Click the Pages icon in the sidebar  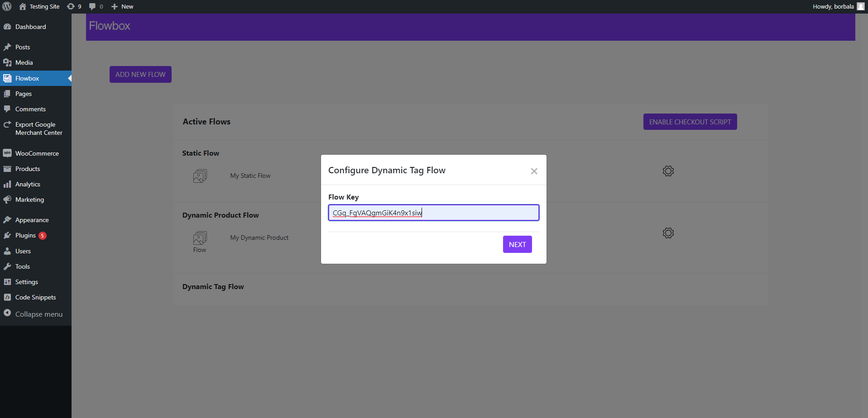[7, 94]
